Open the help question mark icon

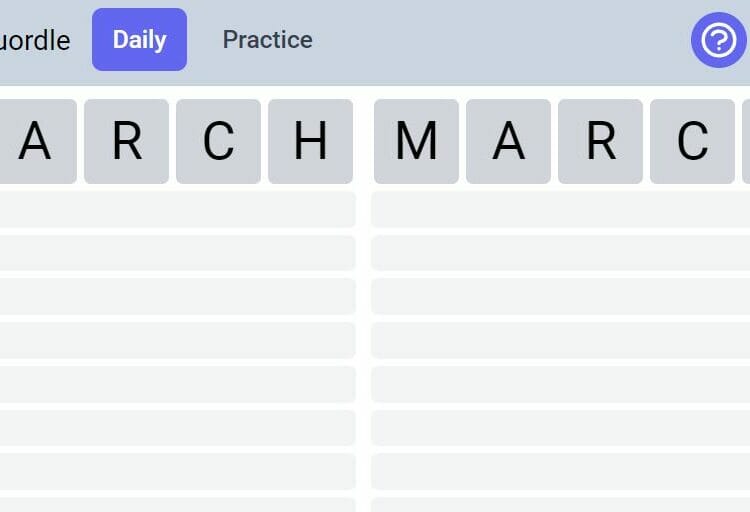(718, 40)
